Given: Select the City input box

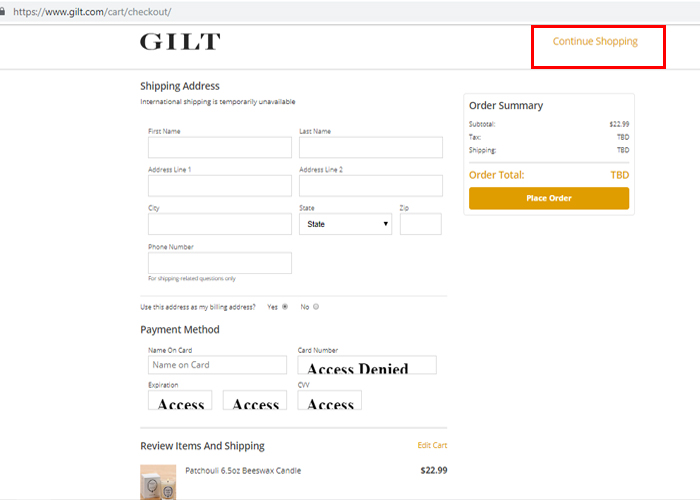Looking at the screenshot, I should pyautogui.click(x=220, y=224).
